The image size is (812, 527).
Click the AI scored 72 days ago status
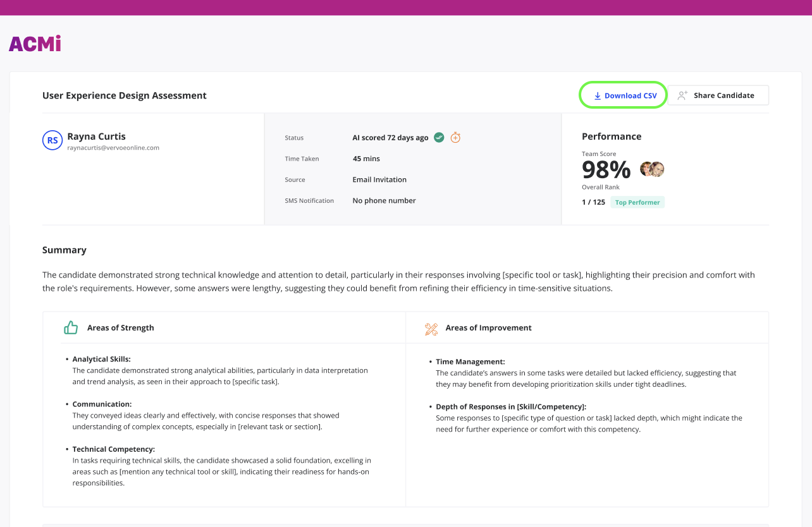click(x=390, y=138)
